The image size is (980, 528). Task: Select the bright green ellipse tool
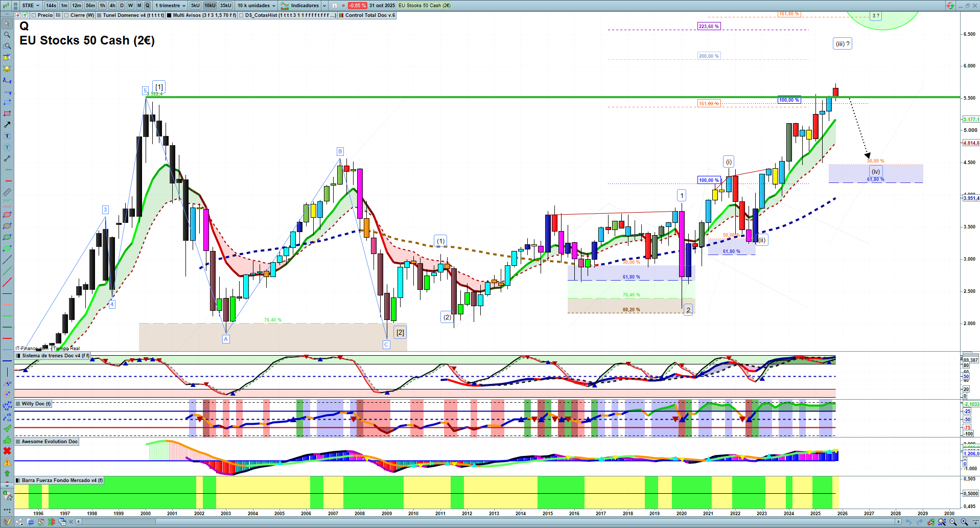coord(7,248)
